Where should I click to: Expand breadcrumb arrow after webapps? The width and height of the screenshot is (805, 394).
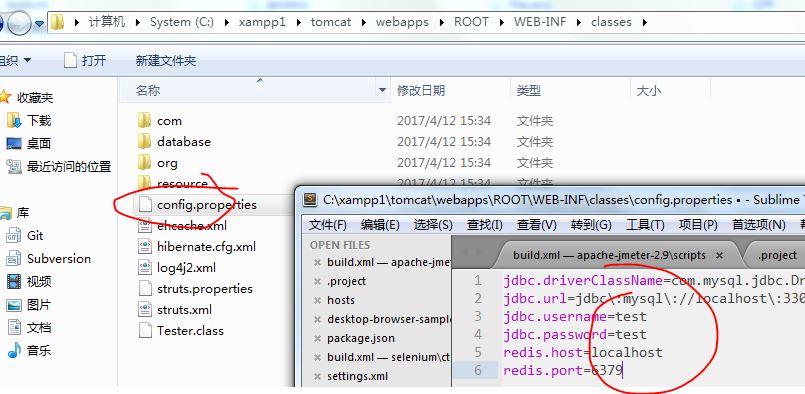[442, 22]
